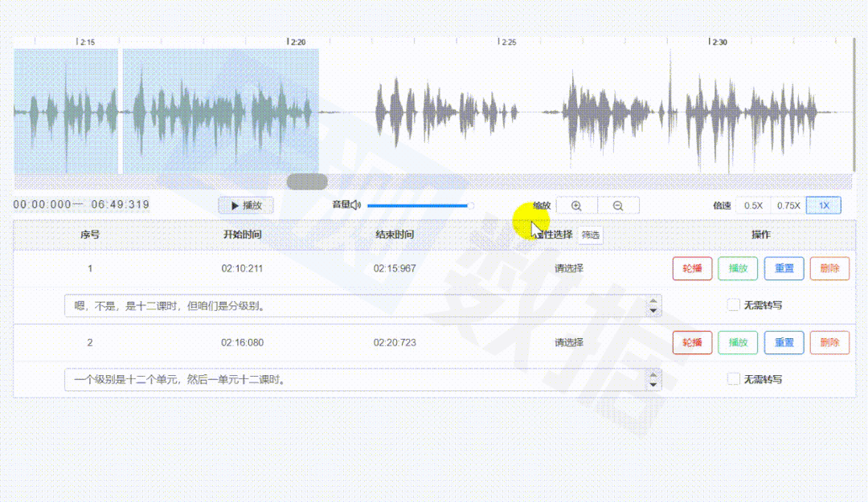The width and height of the screenshot is (868, 502).
Task: Click 重置 reset button for row 1
Action: click(x=784, y=268)
